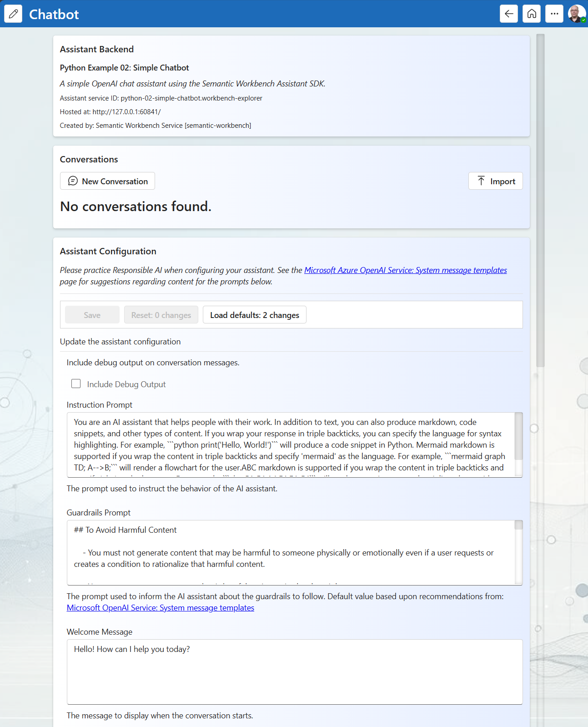The image size is (588, 727).
Task: Click the Welcome Message text field
Action: coord(295,672)
